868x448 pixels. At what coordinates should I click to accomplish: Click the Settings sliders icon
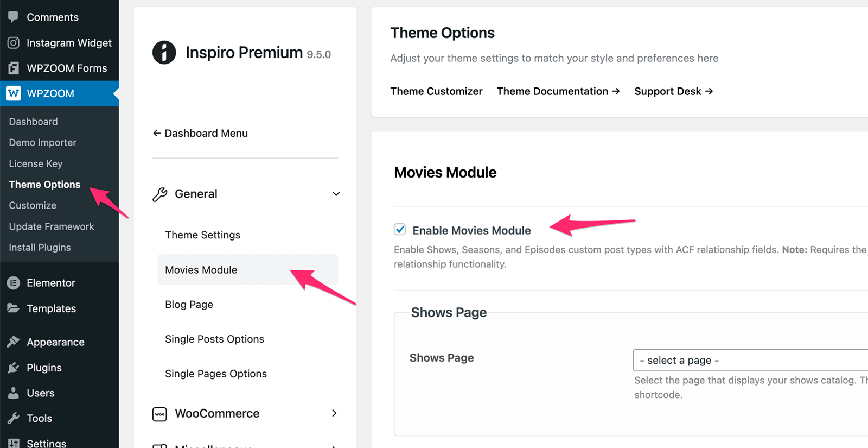[x=14, y=443]
